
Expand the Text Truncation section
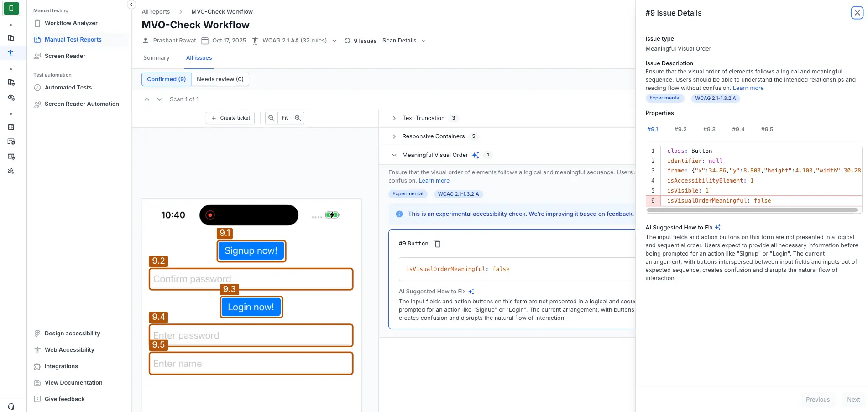[394, 118]
